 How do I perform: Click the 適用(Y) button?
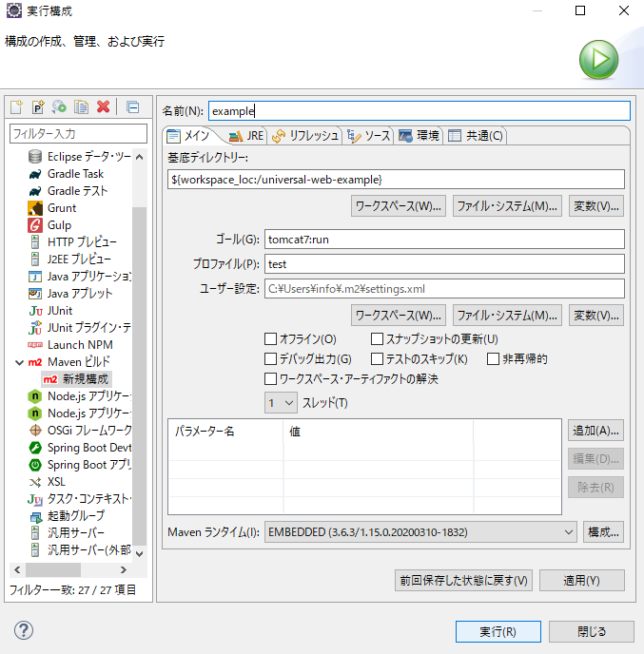[x=582, y=580]
